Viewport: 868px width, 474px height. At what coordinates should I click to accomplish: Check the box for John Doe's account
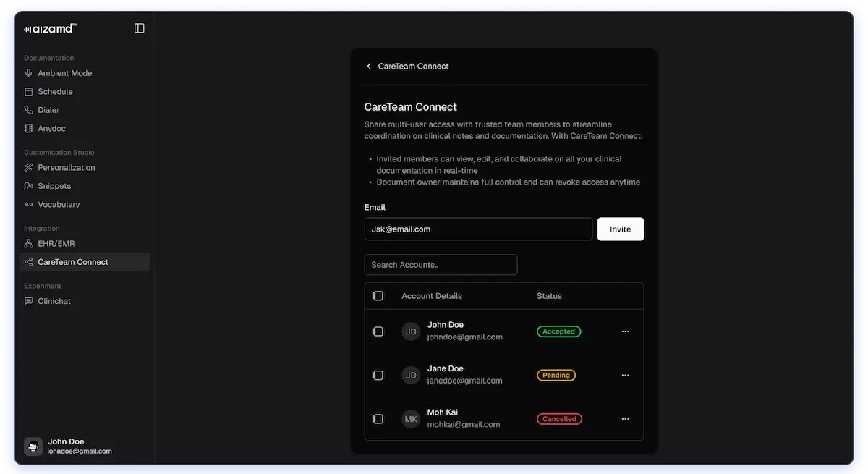pyautogui.click(x=378, y=331)
